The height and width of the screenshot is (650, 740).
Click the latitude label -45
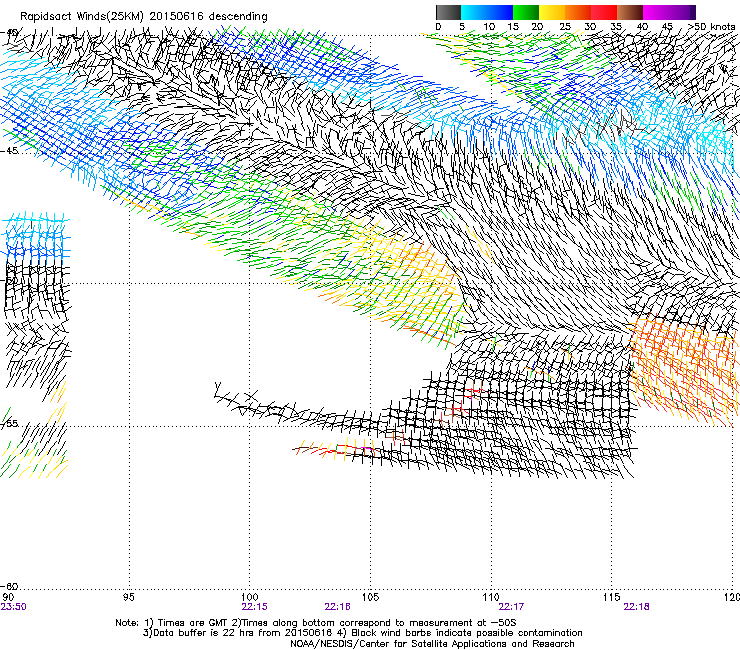point(11,151)
